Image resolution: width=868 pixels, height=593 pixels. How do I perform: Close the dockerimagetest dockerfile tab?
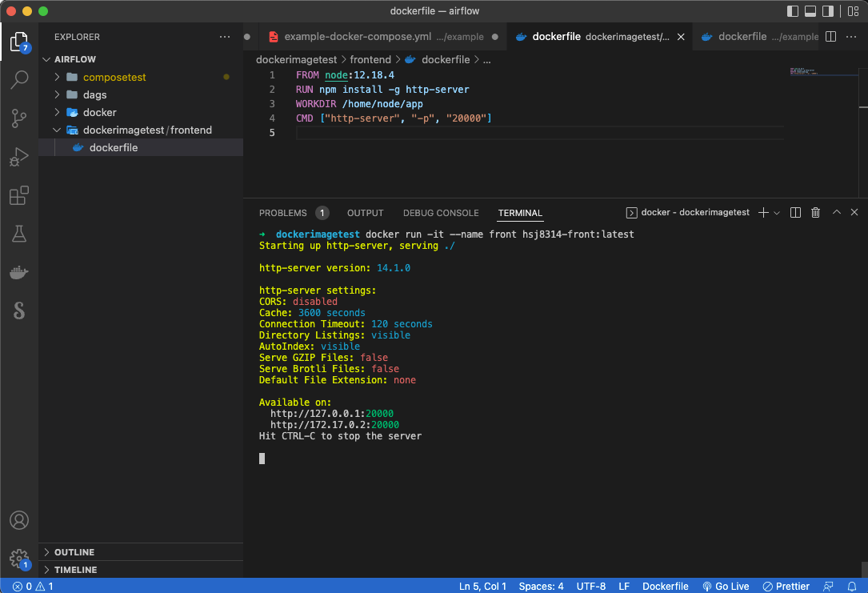coord(681,37)
